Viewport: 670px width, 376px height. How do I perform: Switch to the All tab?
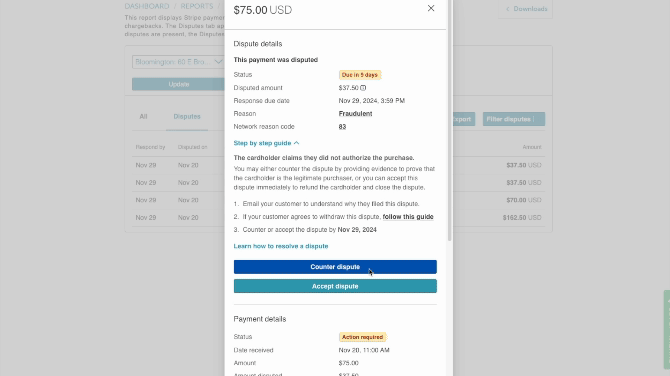[x=143, y=117]
